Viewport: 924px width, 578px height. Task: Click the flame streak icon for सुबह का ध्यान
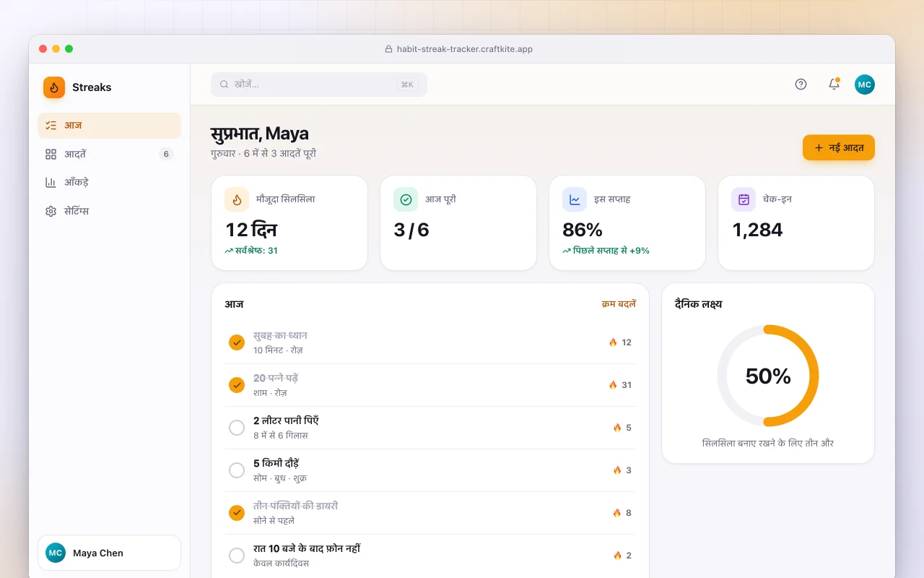[x=613, y=342]
